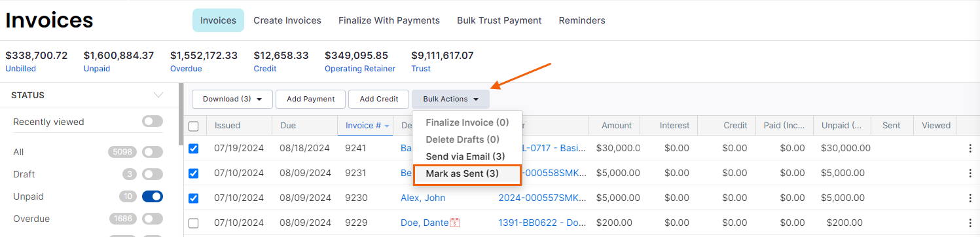This screenshot has height=237, width=980.
Task: Click the Add Payment button
Action: (311, 99)
